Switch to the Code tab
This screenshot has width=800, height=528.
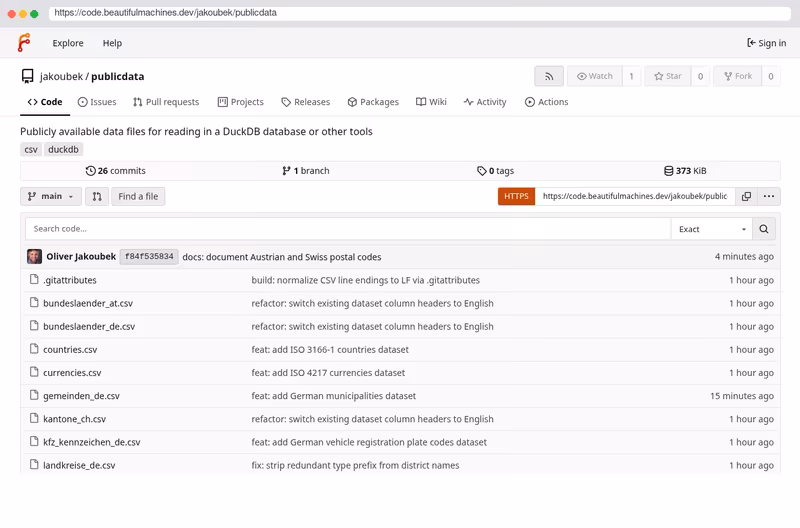(45, 102)
